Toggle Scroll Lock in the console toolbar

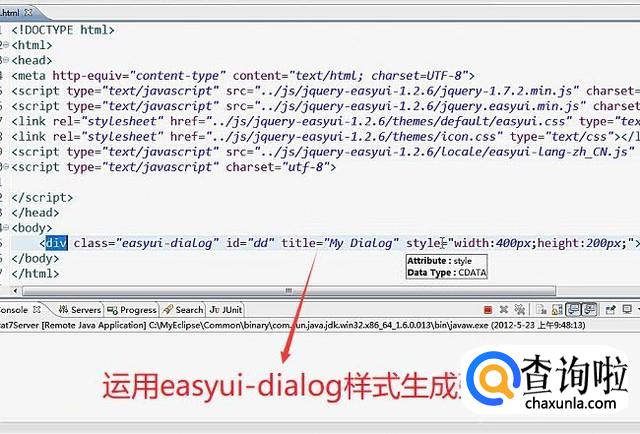tap(557, 310)
